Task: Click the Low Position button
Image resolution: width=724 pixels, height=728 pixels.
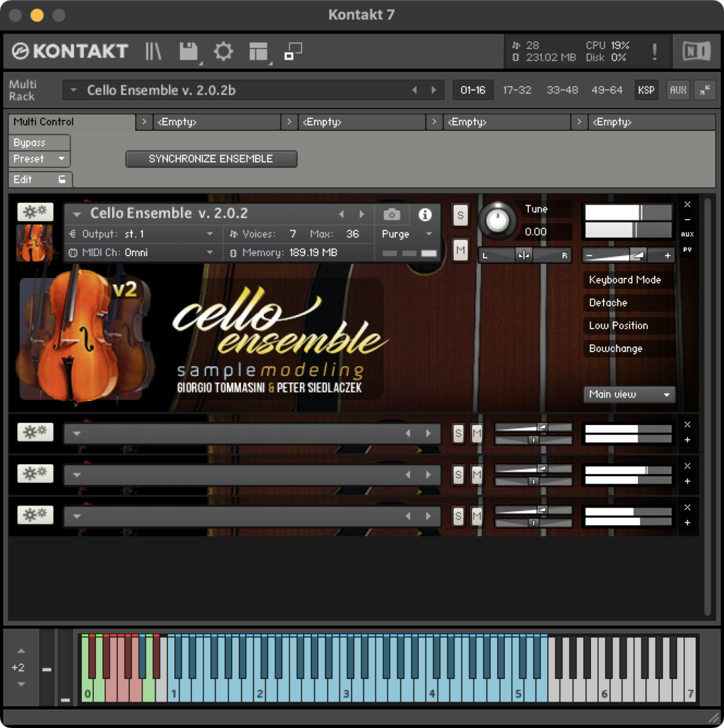Action: click(x=629, y=326)
